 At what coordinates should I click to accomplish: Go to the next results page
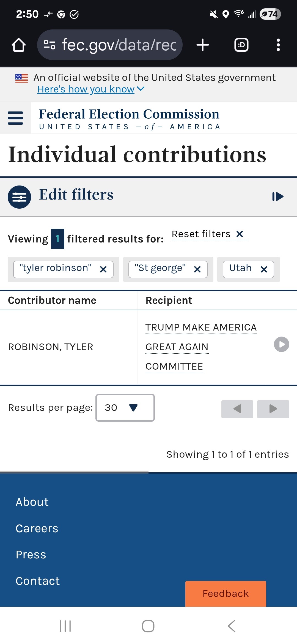(273, 409)
